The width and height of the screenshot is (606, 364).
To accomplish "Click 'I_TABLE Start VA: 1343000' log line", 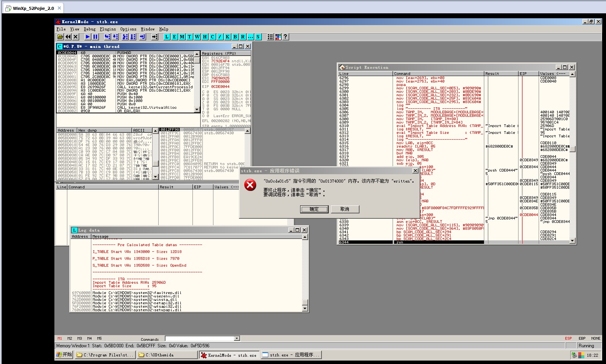I will click(x=137, y=252).
